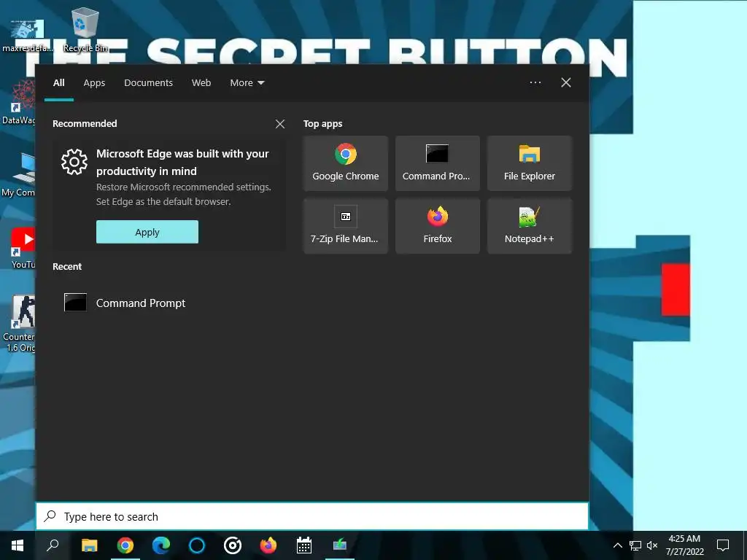Select the My Computer desktop icon
The image size is (747, 560).
(18, 175)
